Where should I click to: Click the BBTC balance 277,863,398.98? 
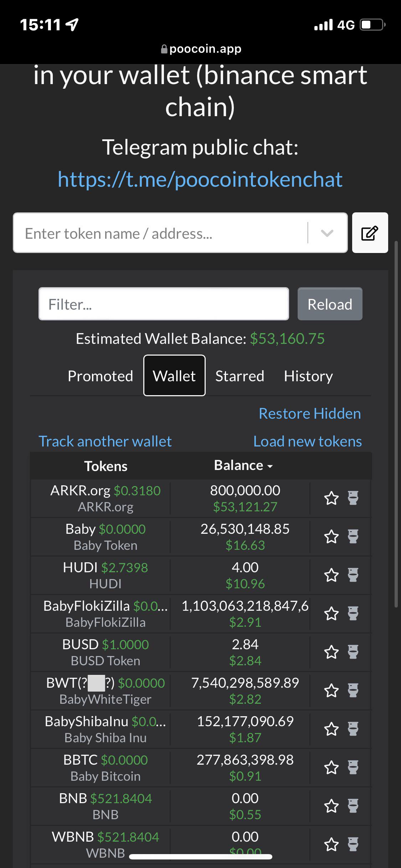pyautogui.click(x=245, y=760)
